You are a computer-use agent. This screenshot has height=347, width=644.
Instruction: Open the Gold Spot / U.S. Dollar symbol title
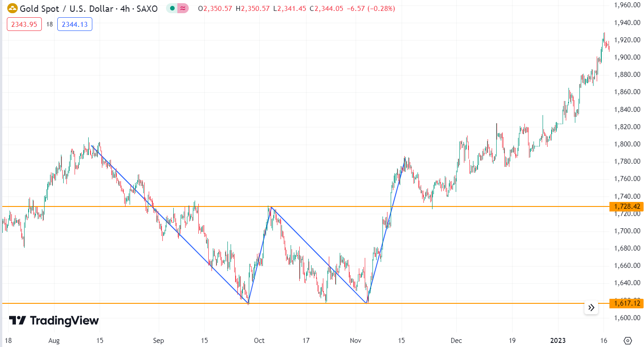click(89, 8)
